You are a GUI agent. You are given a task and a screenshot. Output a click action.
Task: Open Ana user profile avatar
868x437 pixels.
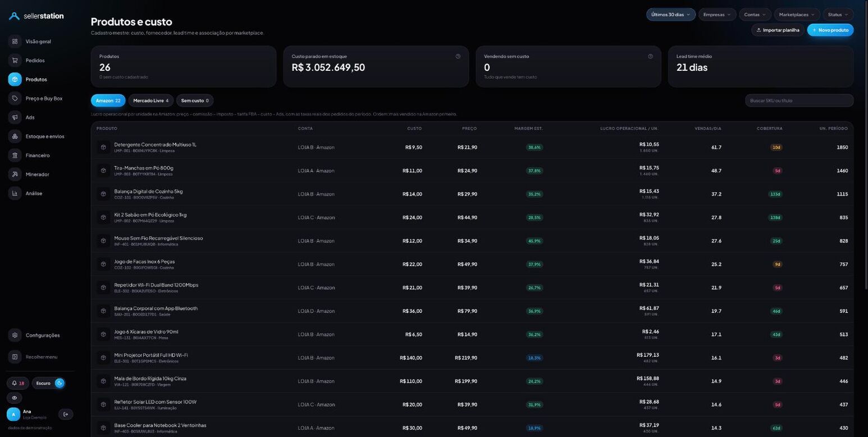(13, 415)
